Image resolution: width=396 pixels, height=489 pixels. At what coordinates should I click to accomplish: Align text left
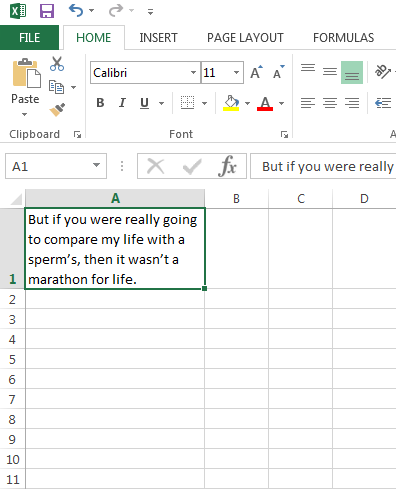tap(308, 103)
